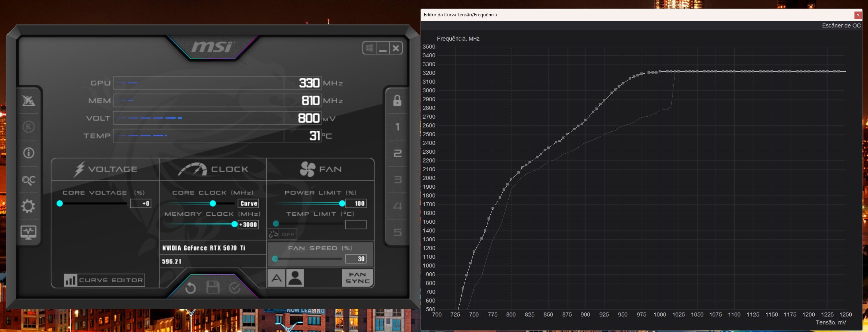This screenshot has width=868, height=332.
Task: Select profile slot 1
Action: [397, 127]
